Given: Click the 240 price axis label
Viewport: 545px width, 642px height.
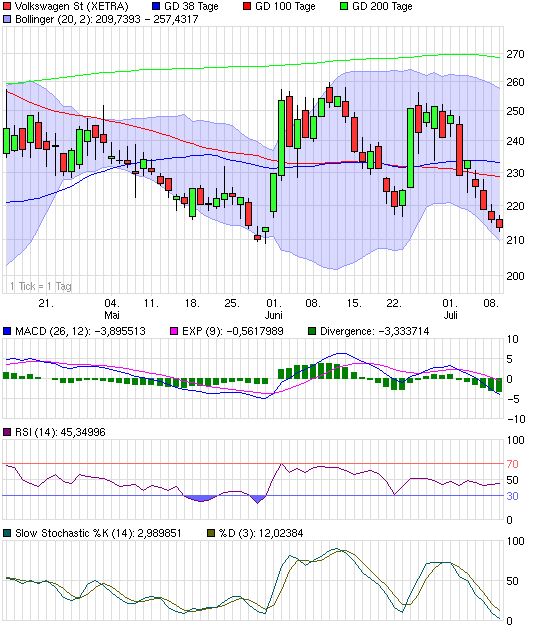Looking at the screenshot, I should point(515,141).
